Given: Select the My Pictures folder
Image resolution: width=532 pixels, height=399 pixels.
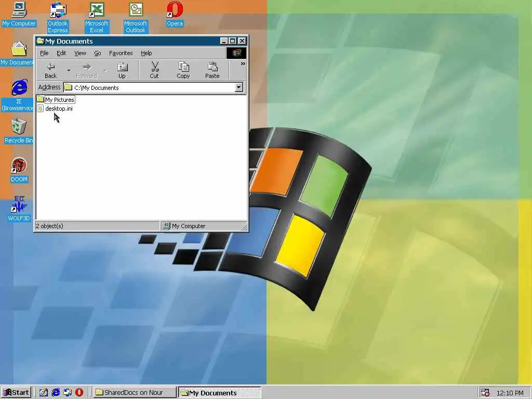Looking at the screenshot, I should [x=56, y=99].
